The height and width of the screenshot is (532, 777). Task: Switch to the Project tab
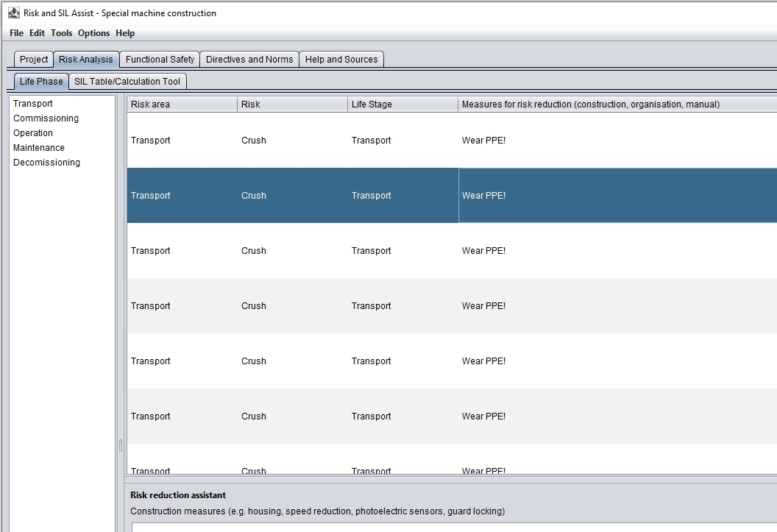(34, 60)
